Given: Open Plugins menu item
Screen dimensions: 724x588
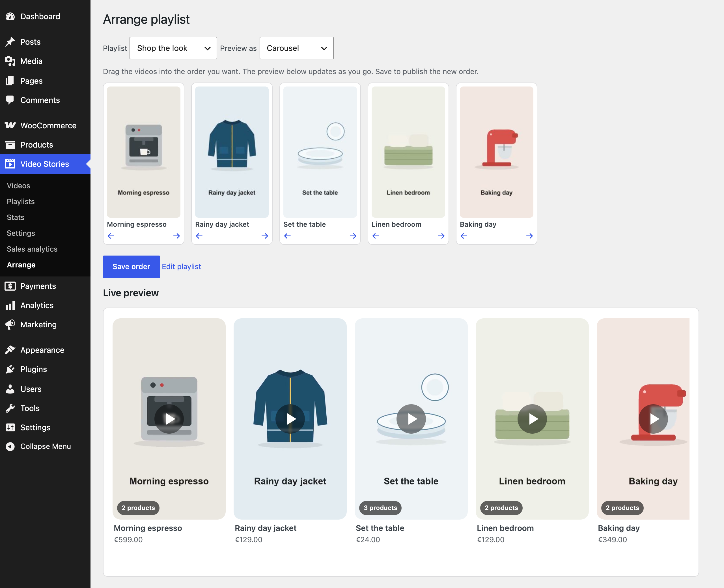Looking at the screenshot, I should tap(45, 369).
